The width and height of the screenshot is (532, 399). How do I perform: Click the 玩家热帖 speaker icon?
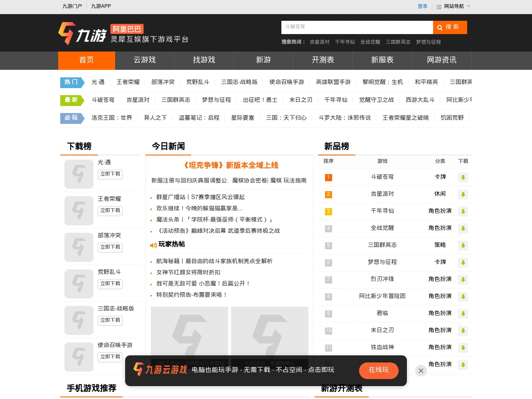pyautogui.click(x=153, y=245)
